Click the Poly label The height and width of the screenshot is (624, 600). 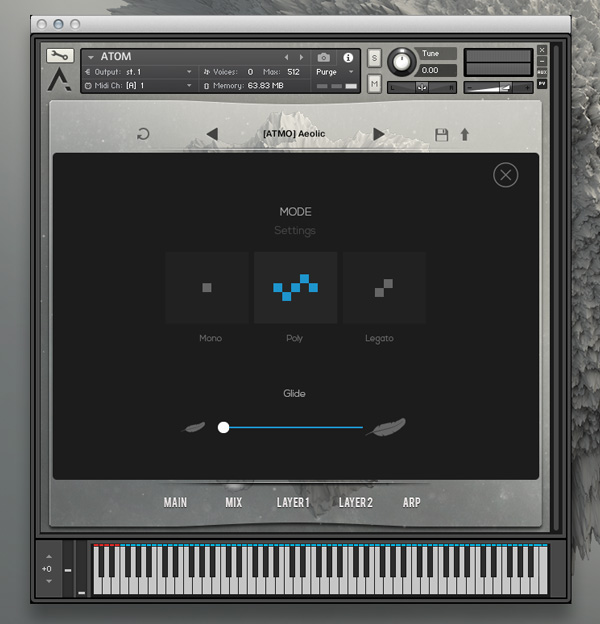(x=294, y=338)
